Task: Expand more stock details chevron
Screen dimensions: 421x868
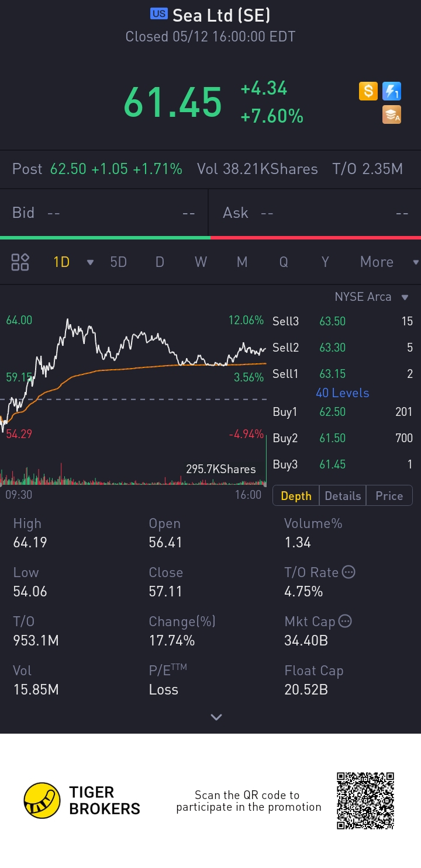Action: (x=216, y=717)
